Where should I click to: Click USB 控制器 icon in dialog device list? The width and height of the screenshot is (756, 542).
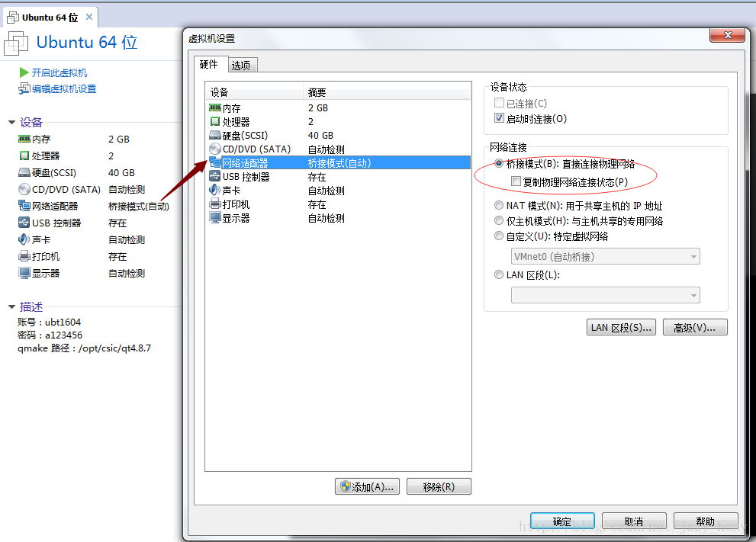(x=215, y=176)
